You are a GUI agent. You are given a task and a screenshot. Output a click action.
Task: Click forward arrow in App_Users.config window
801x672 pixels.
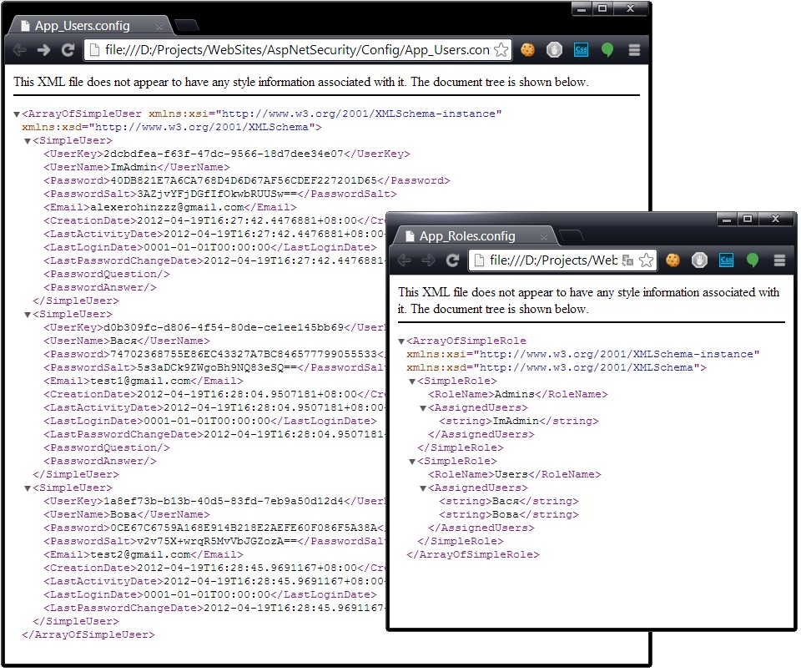[x=44, y=50]
